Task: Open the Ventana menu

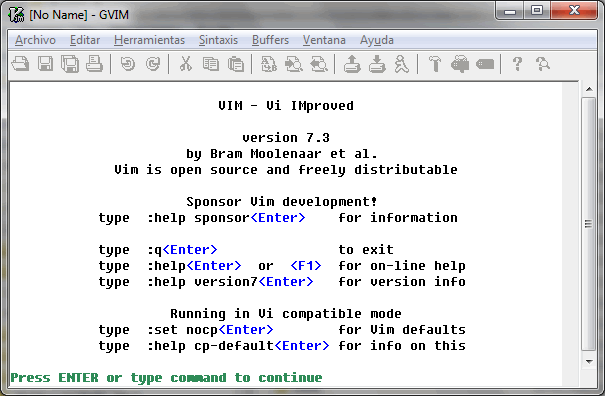Action: (324, 40)
